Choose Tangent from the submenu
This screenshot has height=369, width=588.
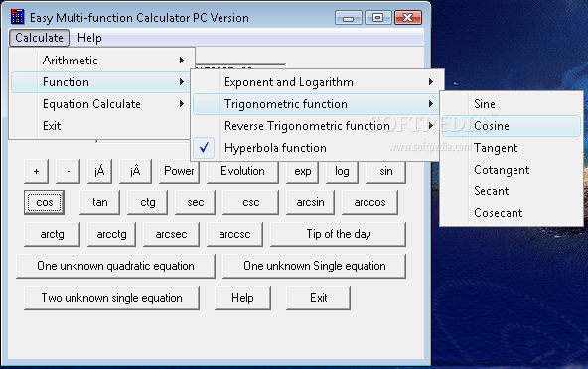point(512,147)
